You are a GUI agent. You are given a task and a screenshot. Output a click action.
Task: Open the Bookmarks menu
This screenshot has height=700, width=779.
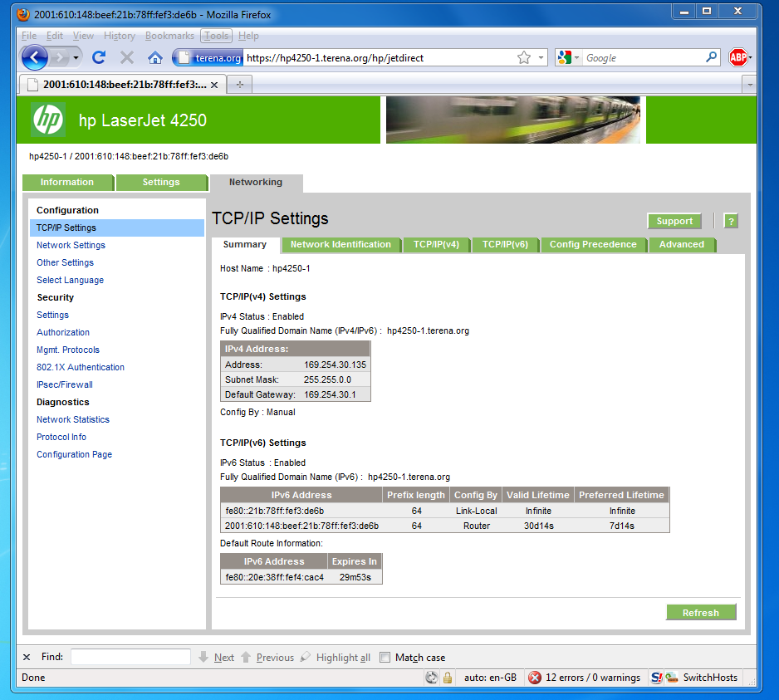click(x=169, y=36)
